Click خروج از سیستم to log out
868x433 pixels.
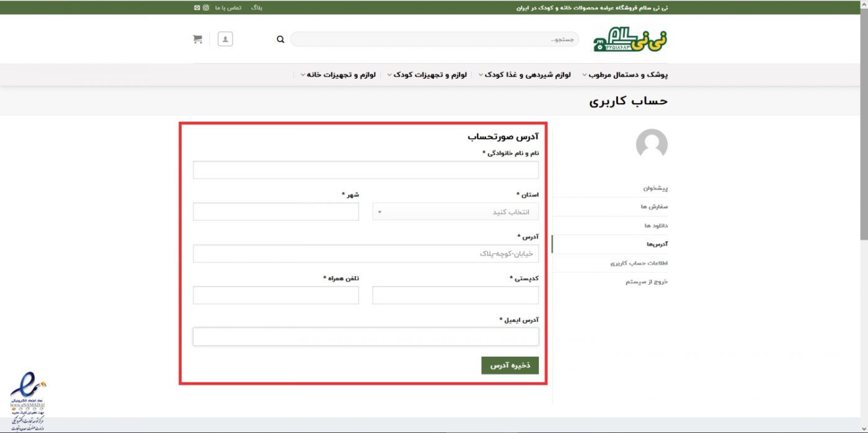(646, 282)
